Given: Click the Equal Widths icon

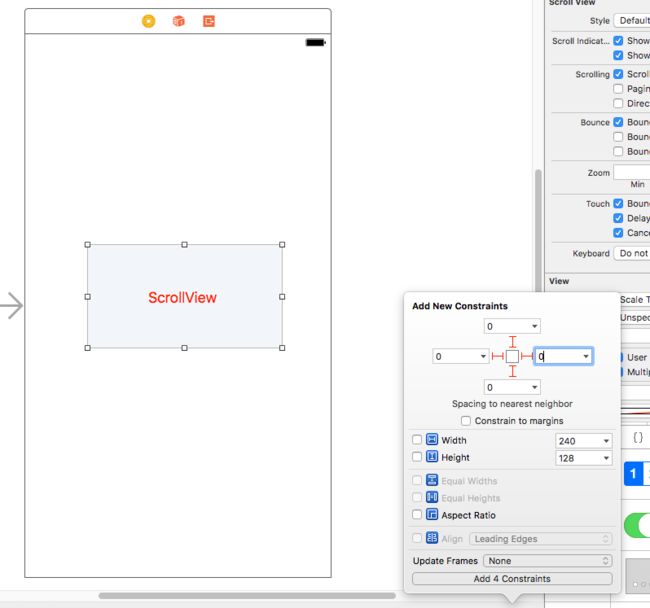Looking at the screenshot, I should click(432, 480).
